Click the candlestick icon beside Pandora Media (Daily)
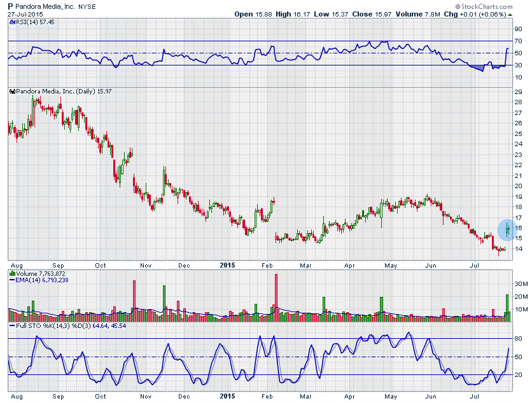The image size is (532, 403). [11, 92]
